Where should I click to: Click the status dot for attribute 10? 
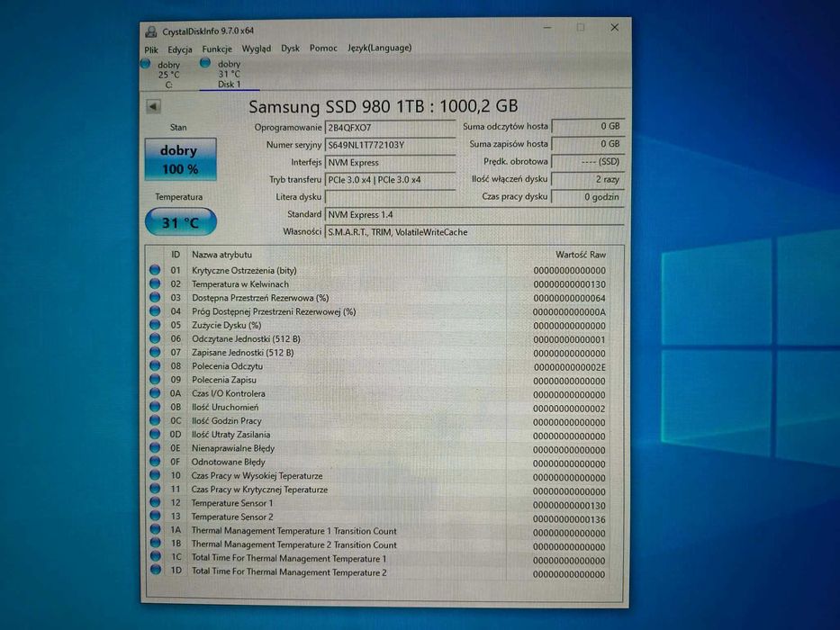(x=155, y=474)
